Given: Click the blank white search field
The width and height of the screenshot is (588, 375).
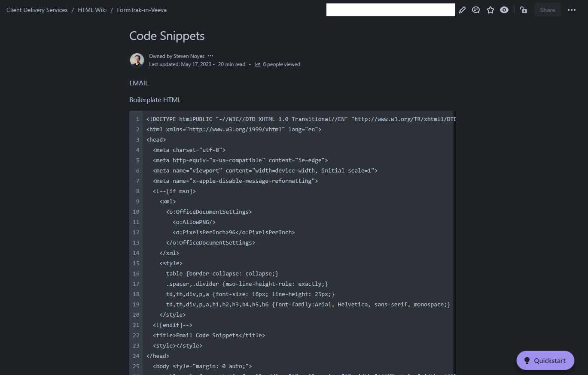Looking at the screenshot, I should tap(391, 10).
